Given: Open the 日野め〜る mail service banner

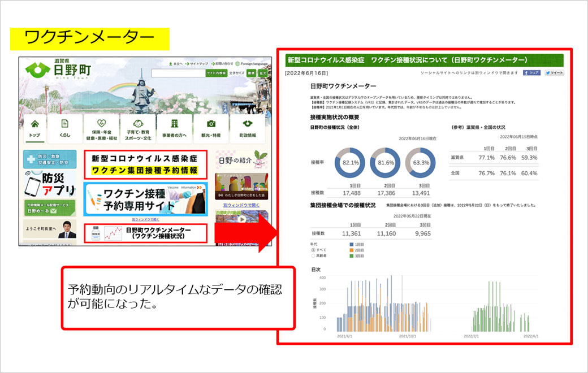Looking at the screenshot, I should pyautogui.click(x=50, y=208).
